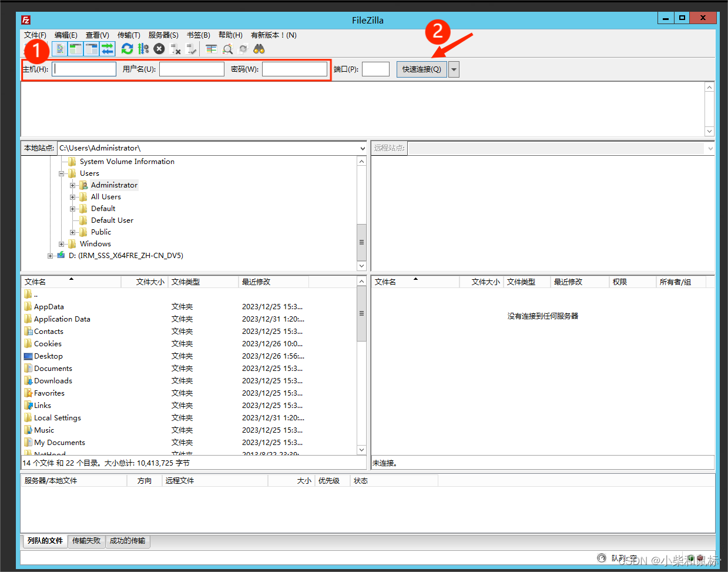Click the magnifier over list toolbar icon
This screenshot has height=572, width=728.
click(x=227, y=49)
